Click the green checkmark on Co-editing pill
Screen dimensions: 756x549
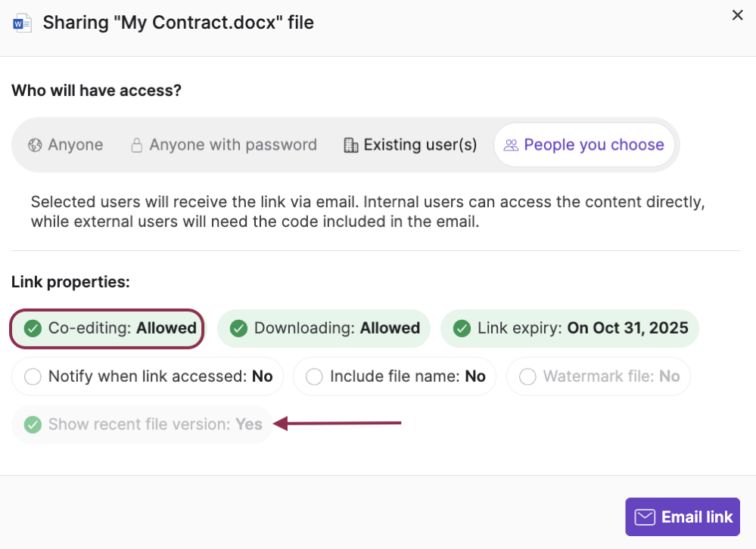click(32, 328)
